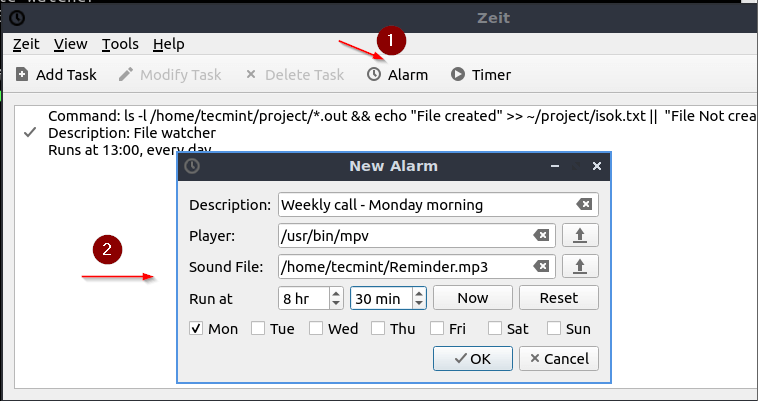
Task: Click the Description text field
Action: tap(438, 205)
